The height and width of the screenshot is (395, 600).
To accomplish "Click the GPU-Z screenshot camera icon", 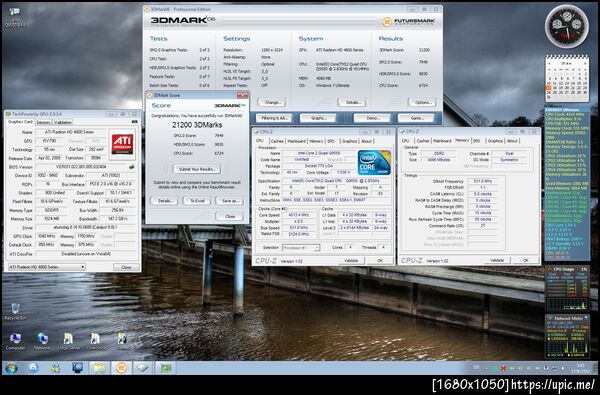I will [x=134, y=122].
